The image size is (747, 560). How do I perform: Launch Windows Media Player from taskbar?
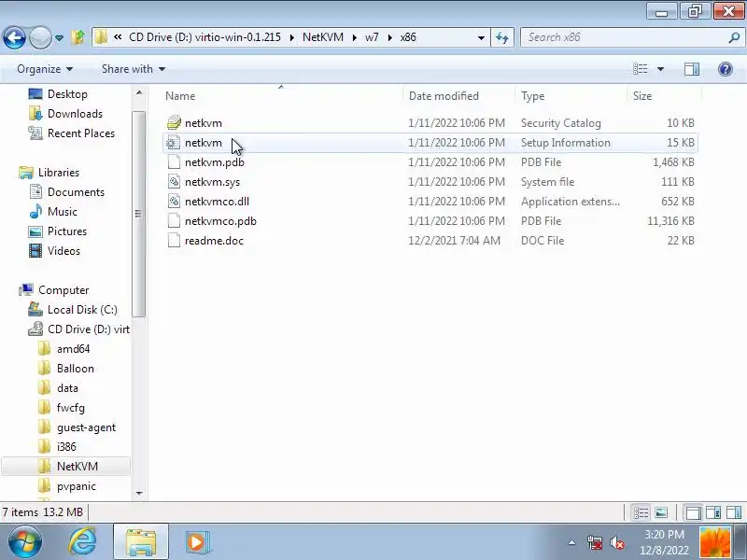(x=196, y=542)
